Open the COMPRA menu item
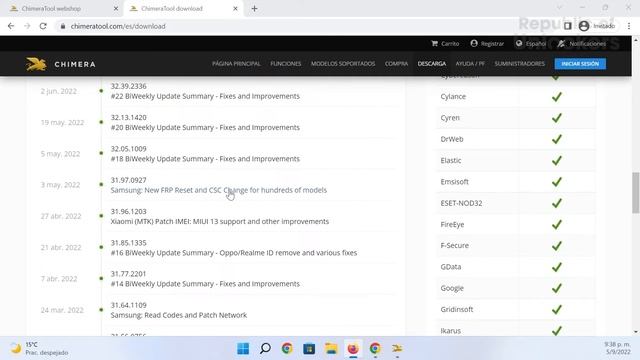Screen dimensions: 640x360 tap(396, 64)
